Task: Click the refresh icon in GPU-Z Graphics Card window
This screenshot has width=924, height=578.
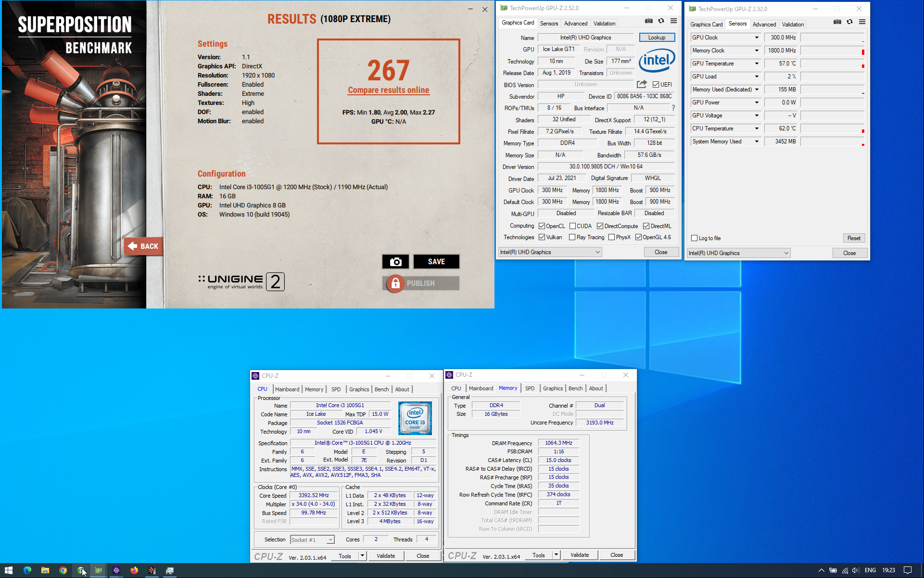Action: pos(661,21)
